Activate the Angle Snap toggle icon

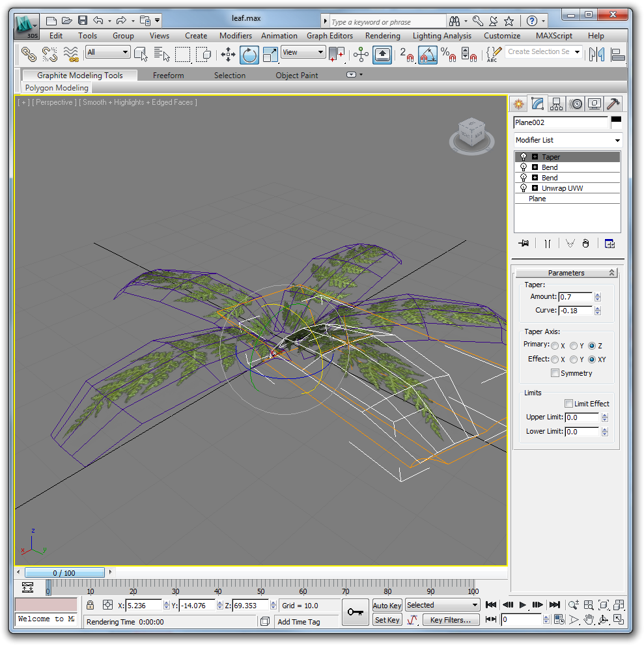(x=428, y=55)
